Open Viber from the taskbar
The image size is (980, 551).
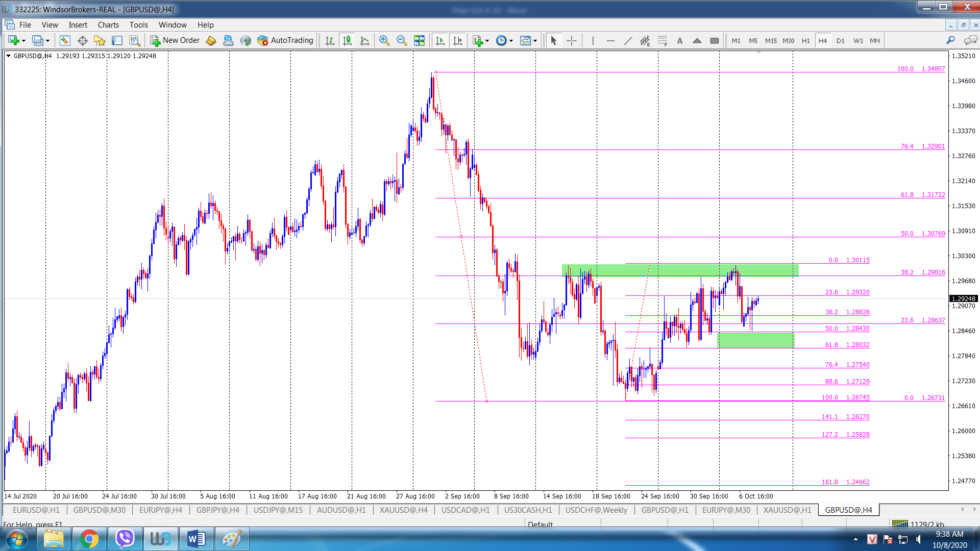(x=125, y=539)
